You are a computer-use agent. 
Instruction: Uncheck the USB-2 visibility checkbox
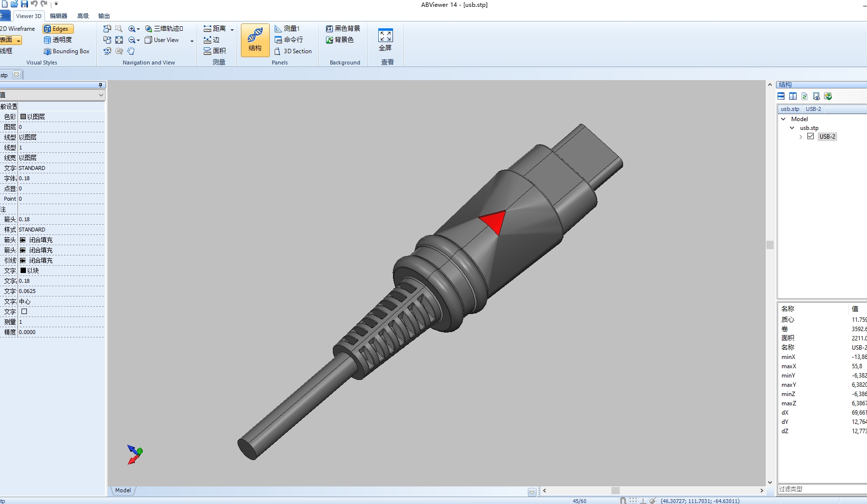[x=811, y=136]
